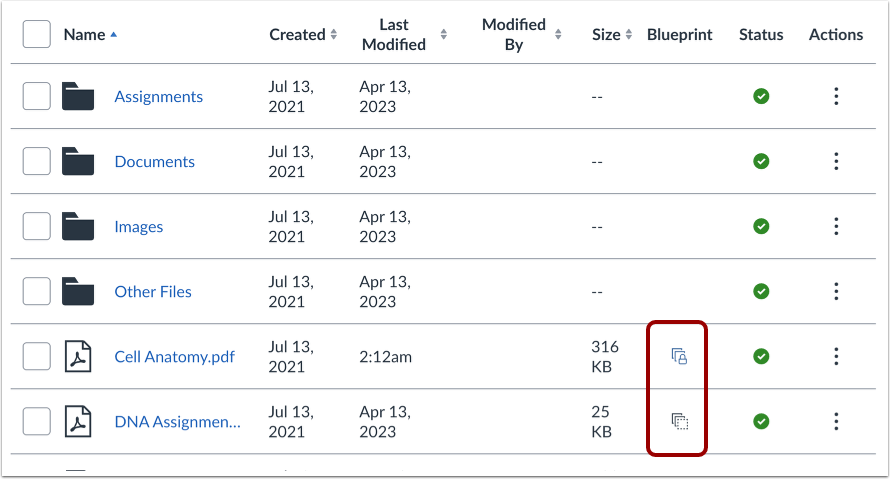Screen dimensions: 890x479
Task: Open the Assignments folder link
Action: click(x=158, y=96)
